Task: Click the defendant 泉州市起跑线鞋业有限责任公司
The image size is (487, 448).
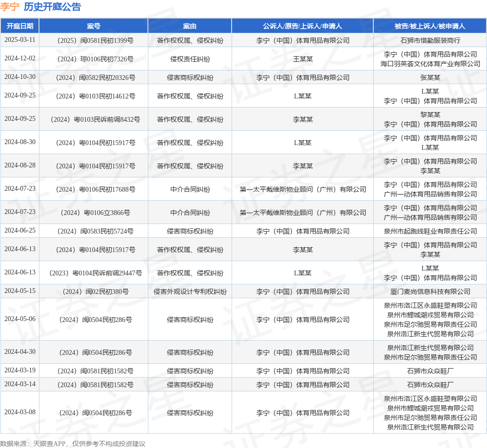Action: click(430, 232)
